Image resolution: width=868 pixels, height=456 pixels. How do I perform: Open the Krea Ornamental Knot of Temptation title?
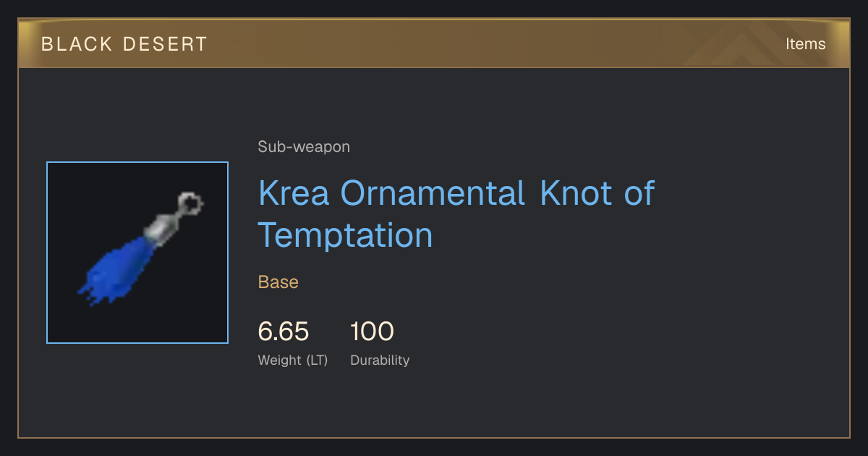[456, 214]
